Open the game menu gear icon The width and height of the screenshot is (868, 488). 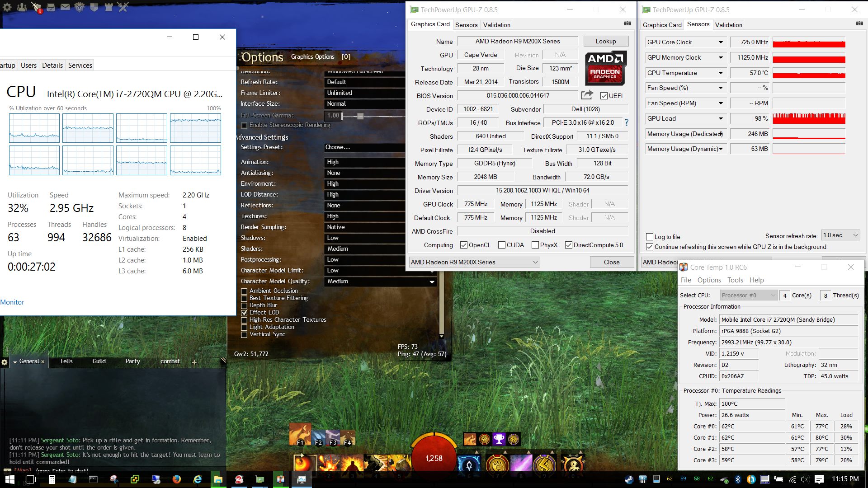coord(7,7)
